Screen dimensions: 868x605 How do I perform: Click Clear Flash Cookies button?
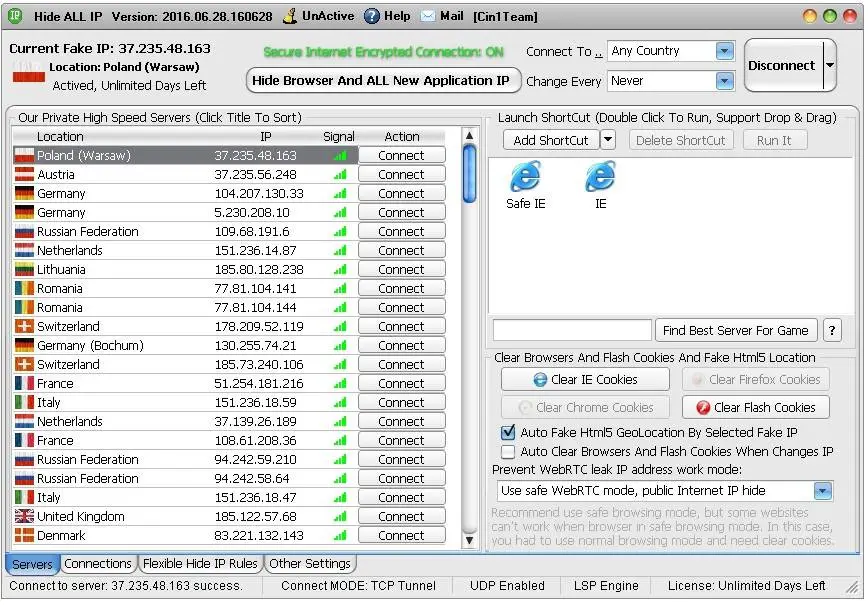click(x=756, y=408)
